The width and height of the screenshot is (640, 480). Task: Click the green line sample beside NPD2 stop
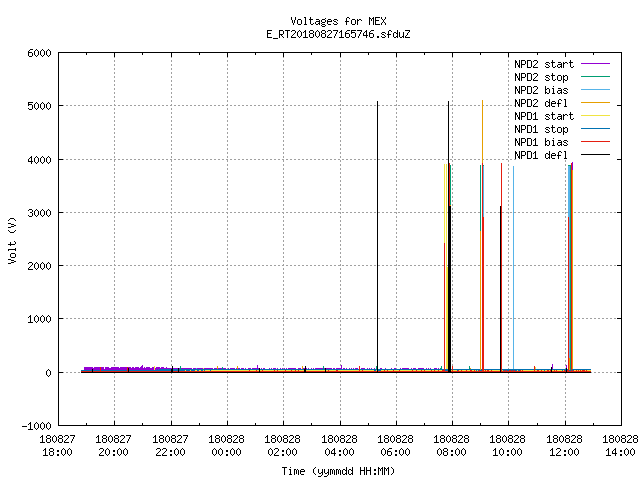point(596,77)
